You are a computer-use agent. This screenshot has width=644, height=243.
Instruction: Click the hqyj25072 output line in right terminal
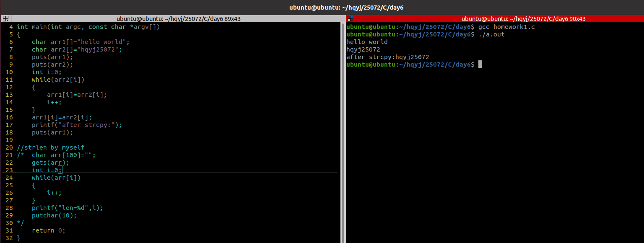pos(363,49)
